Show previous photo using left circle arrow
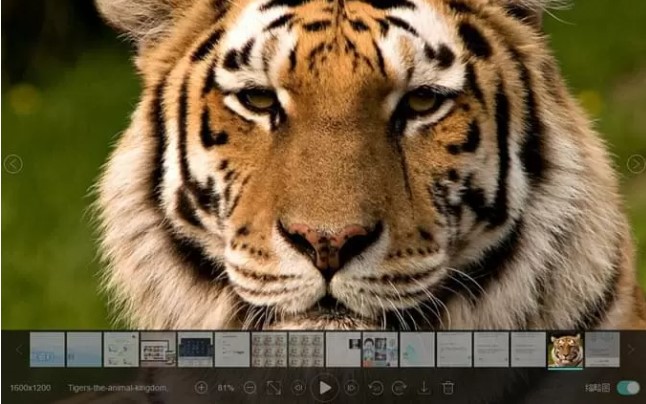Viewport: 646px width, 404px height. pyautogui.click(x=13, y=164)
